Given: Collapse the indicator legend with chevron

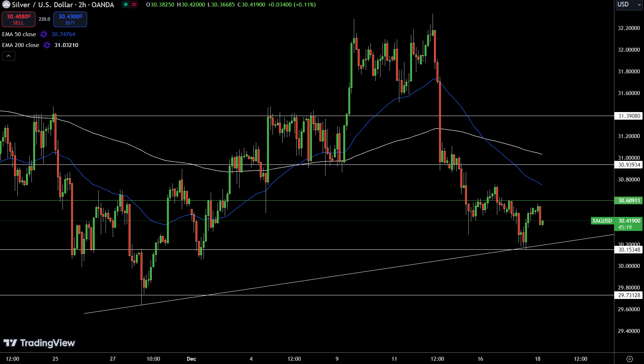Looking at the screenshot, I should point(9,56).
